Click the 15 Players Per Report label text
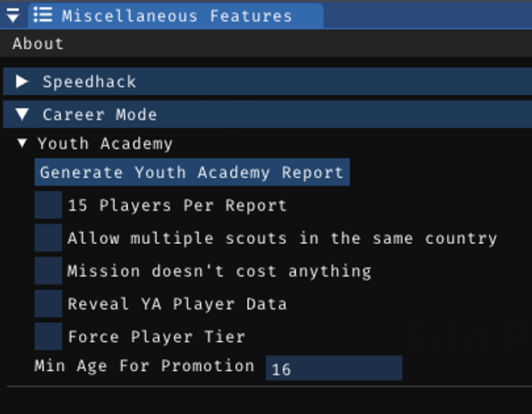Screen dimensions: 532x414 (177, 205)
